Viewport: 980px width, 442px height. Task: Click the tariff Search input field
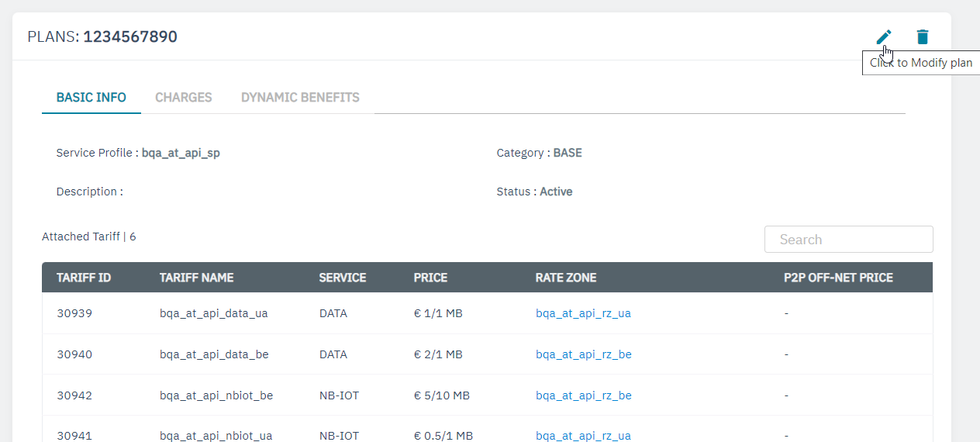click(x=848, y=240)
